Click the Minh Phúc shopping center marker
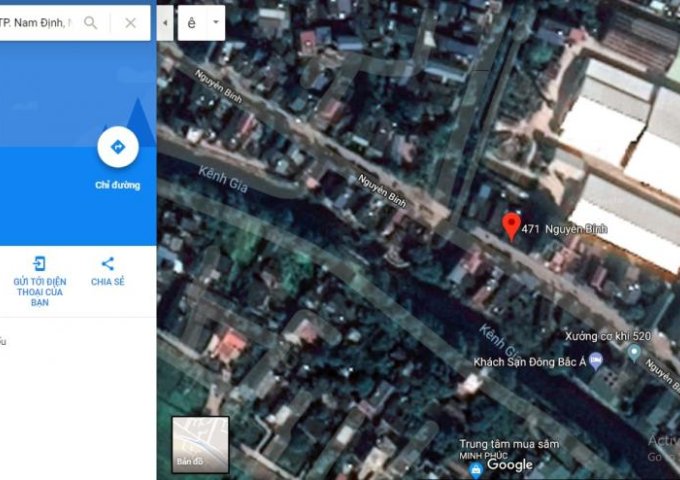This screenshot has height=480, width=680. pos(476,467)
